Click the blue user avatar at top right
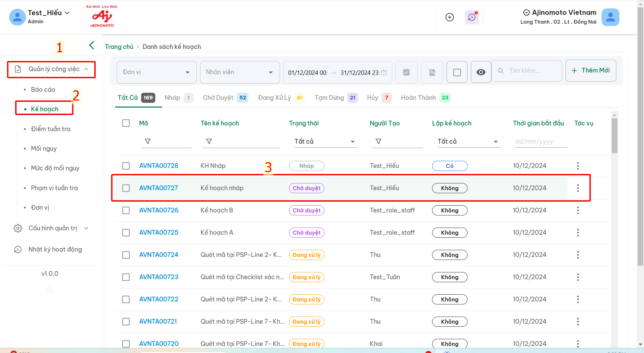The image size is (644, 353). (x=610, y=17)
